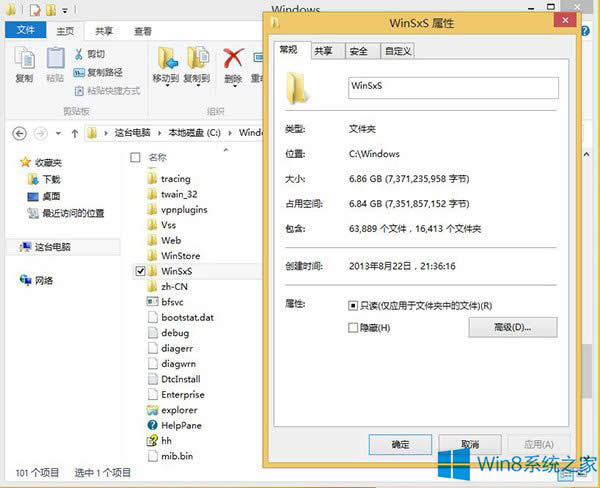Open Quick Access Toolbar customize dropdown
Screen dimensions: 600x488
[65, 11]
